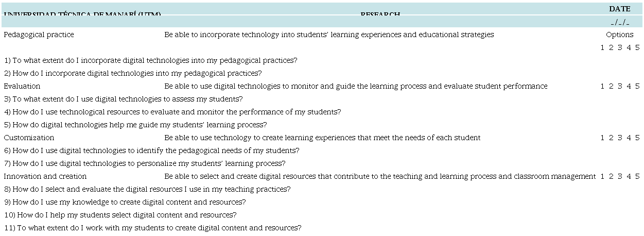Click the DATE column header
This screenshot has height=236, width=644.
[620, 9]
